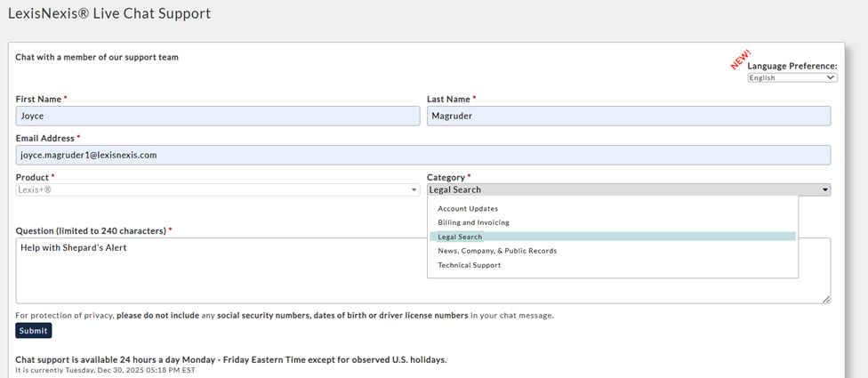The image size is (868, 378).
Task: Click the Question character limit label
Action: [92, 230]
